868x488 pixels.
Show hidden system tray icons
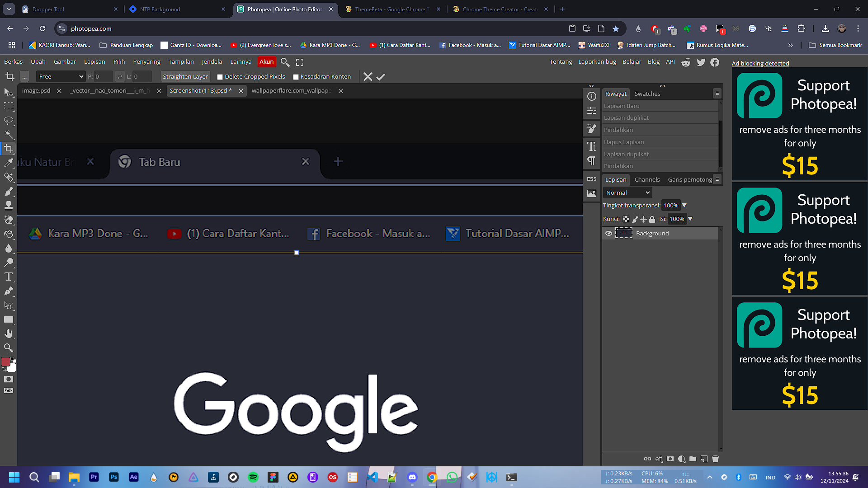pos(710,477)
